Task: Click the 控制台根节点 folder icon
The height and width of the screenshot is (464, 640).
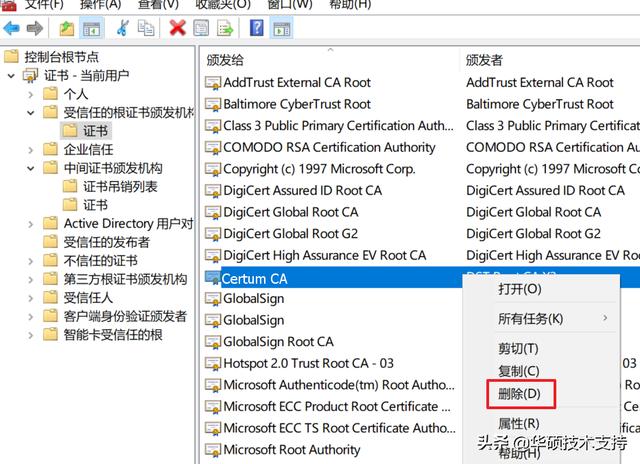Action: (x=11, y=56)
